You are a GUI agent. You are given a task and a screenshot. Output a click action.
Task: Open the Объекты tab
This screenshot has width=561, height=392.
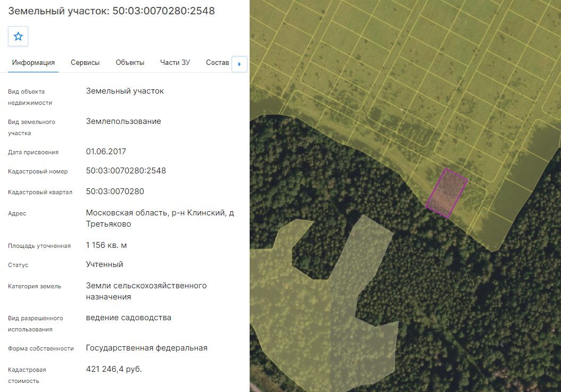[130, 63]
